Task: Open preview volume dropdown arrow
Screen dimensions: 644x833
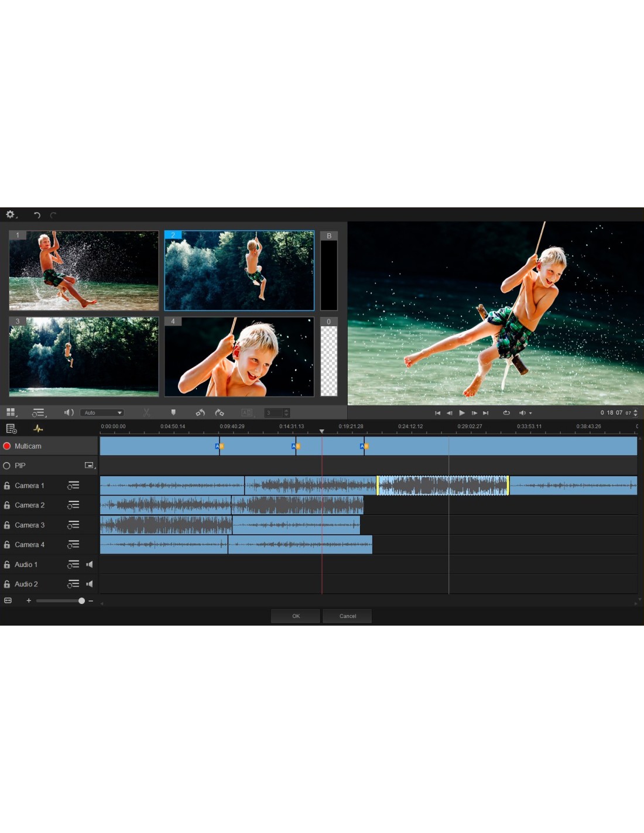Action: pyautogui.click(x=530, y=414)
